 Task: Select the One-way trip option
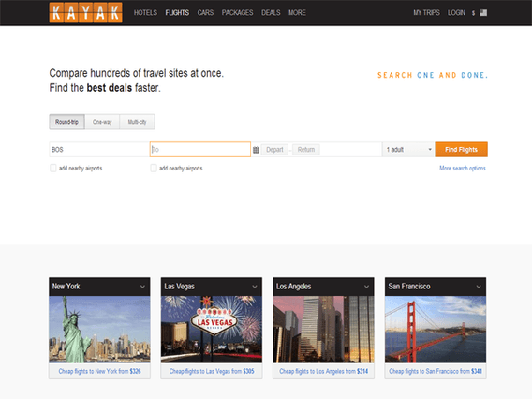pos(102,122)
